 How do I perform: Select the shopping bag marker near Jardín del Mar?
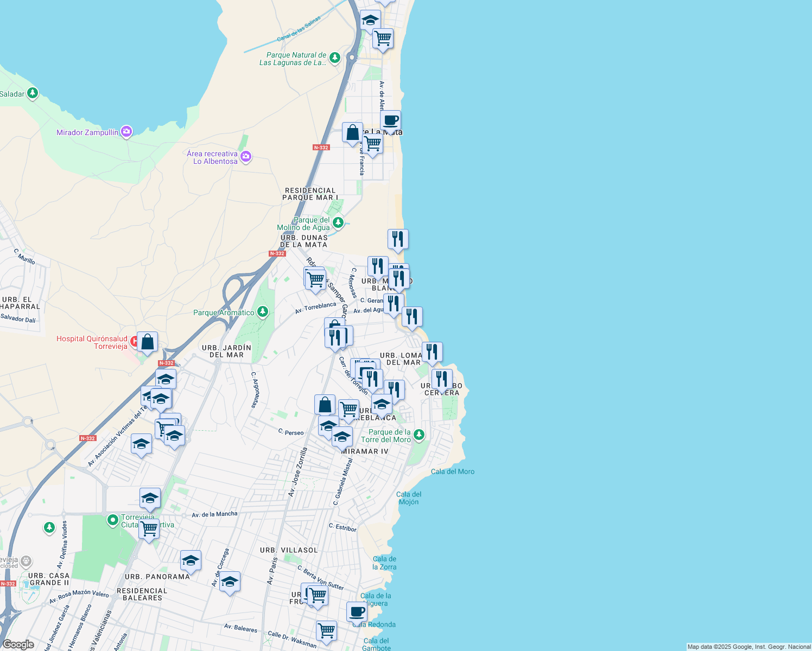pyautogui.click(x=147, y=342)
